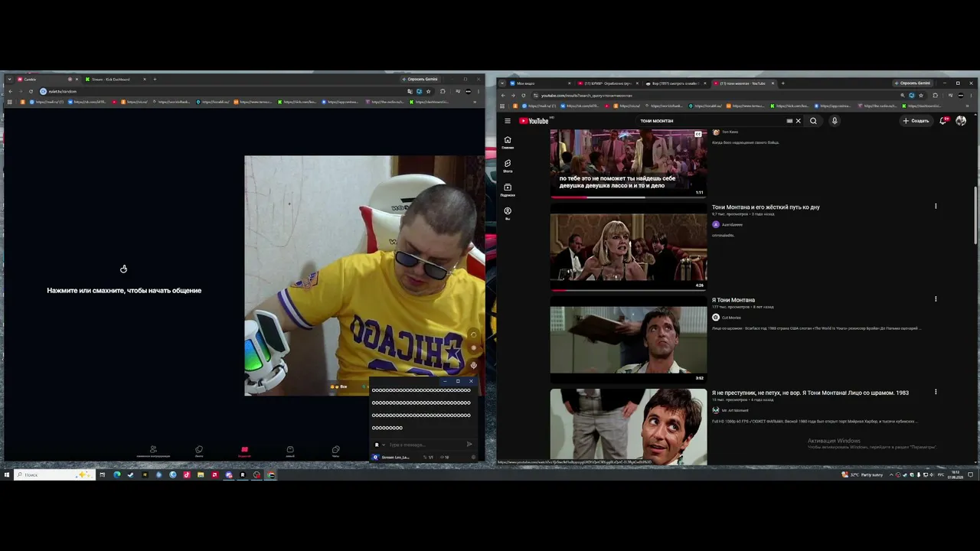Open extensions menu in the YouTube browser window
Image resolution: width=980 pixels, height=551 pixels.
tap(935, 96)
